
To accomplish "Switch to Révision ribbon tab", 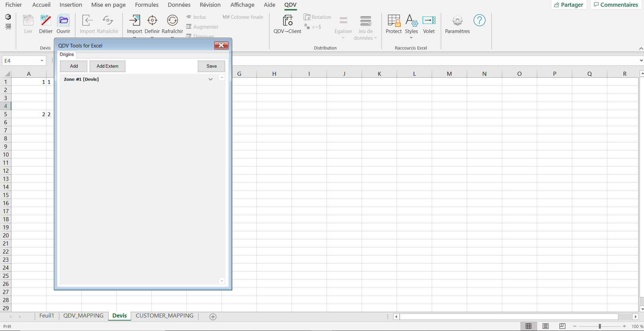I will (210, 5).
